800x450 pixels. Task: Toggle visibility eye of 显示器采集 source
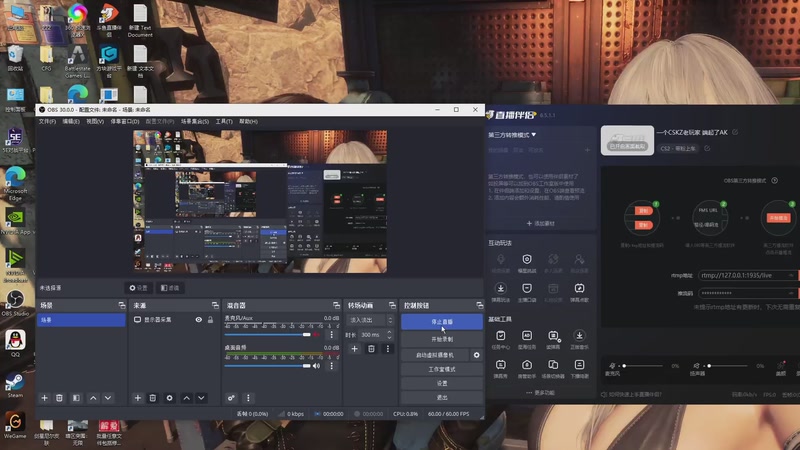click(x=198, y=320)
